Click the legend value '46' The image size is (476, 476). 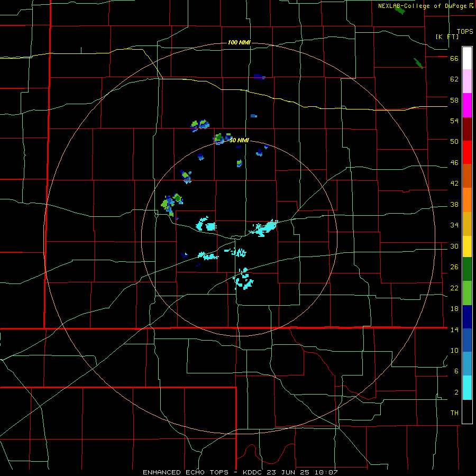coord(454,163)
